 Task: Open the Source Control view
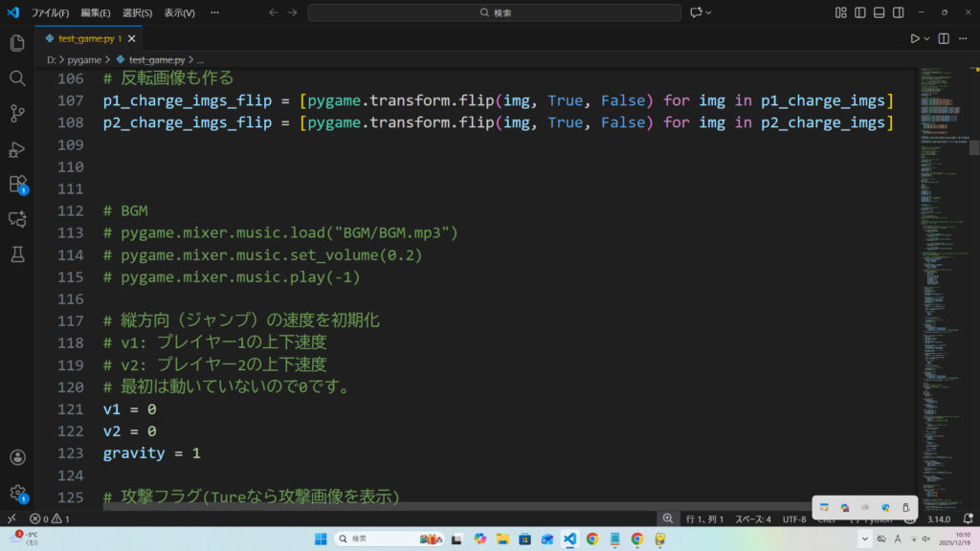[x=16, y=114]
